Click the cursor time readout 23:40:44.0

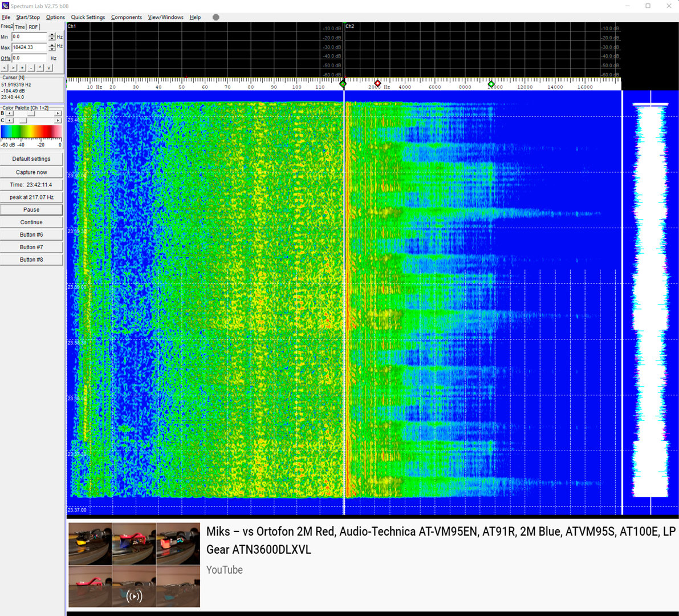(13, 98)
